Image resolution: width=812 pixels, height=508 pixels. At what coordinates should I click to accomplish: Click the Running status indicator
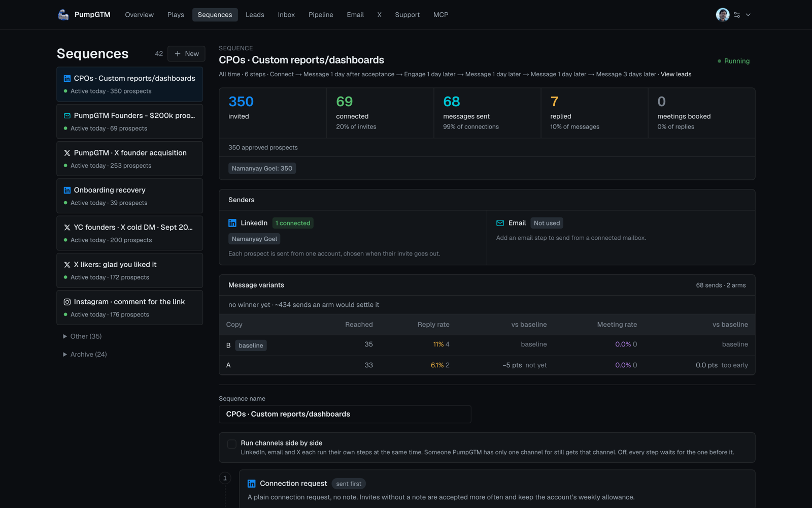coord(733,61)
